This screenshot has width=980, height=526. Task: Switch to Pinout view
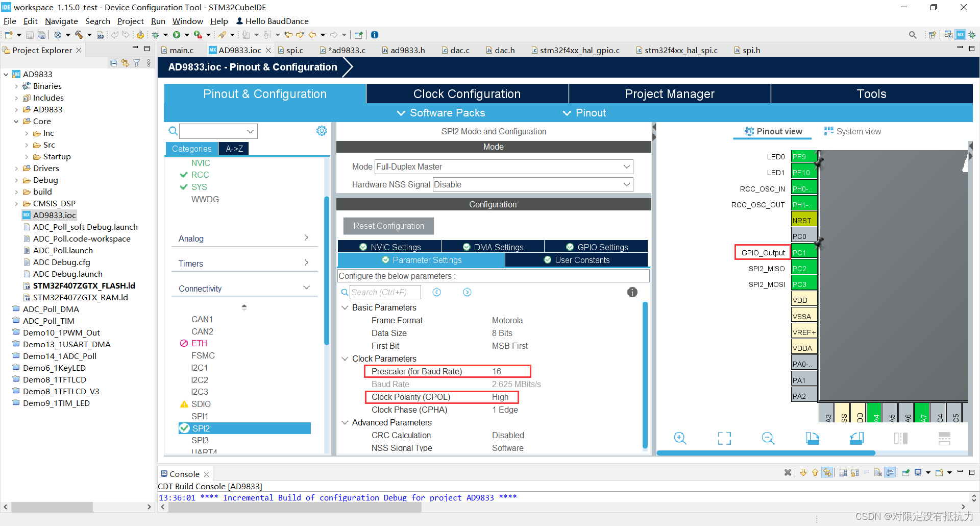click(773, 131)
